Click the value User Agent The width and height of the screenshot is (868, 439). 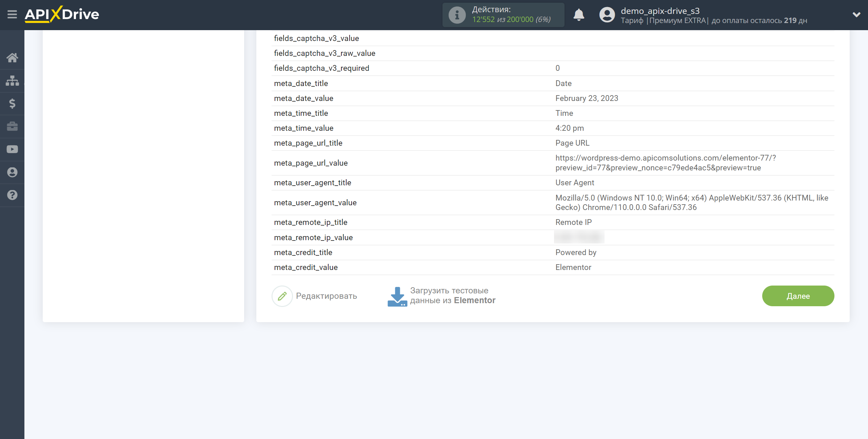click(x=575, y=183)
